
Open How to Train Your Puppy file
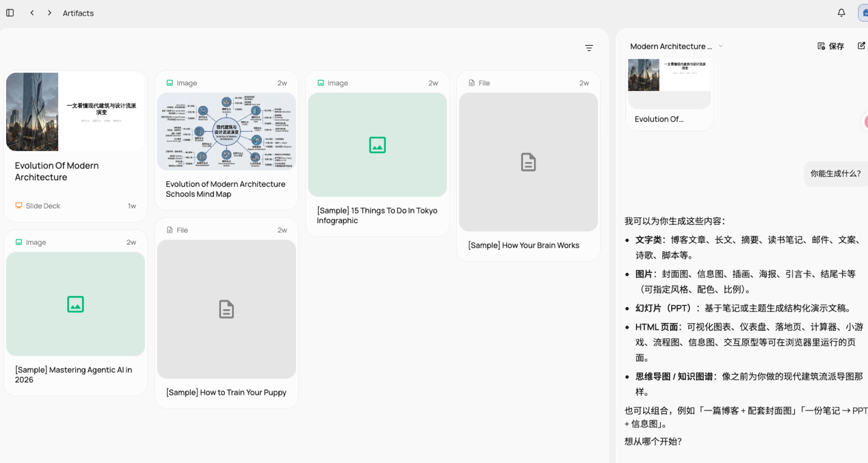click(226, 313)
